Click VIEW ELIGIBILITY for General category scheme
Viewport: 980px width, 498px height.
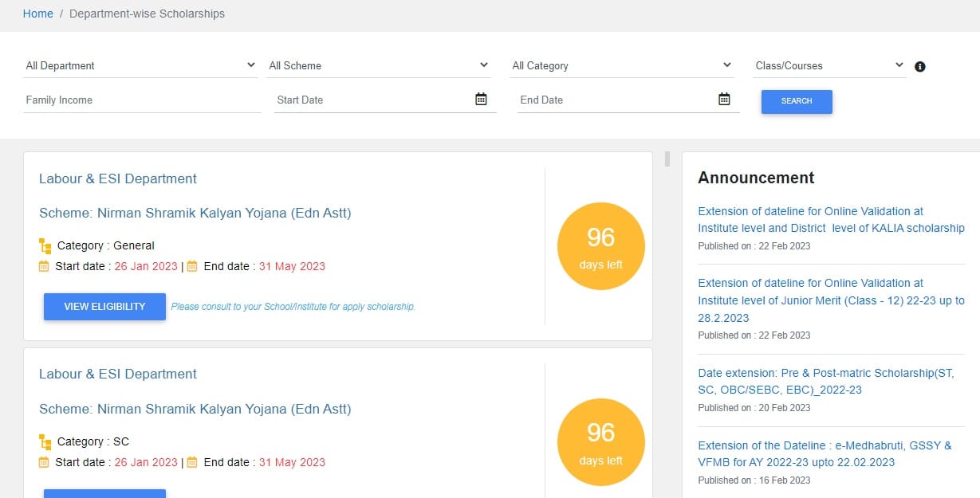(x=104, y=307)
